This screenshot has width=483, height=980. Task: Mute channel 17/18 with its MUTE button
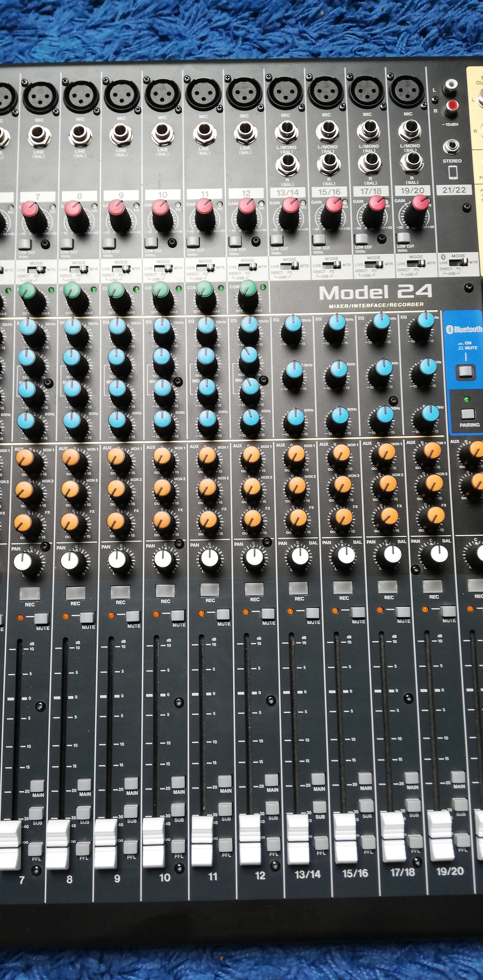[403, 612]
